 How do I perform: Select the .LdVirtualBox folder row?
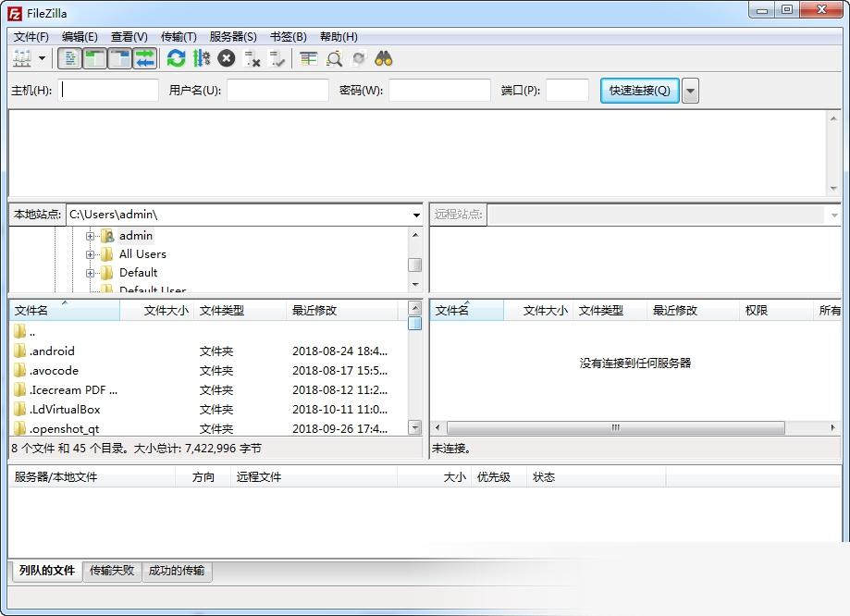[x=208, y=410]
